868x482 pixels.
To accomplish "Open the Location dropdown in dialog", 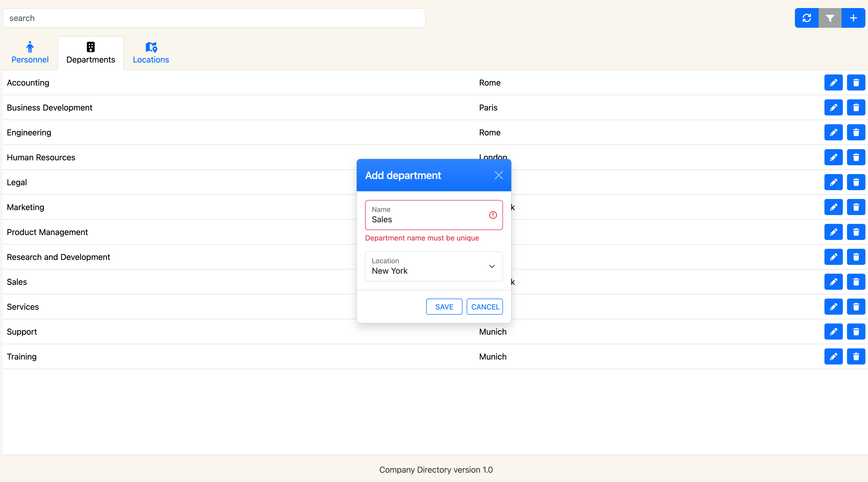I will [x=434, y=266].
